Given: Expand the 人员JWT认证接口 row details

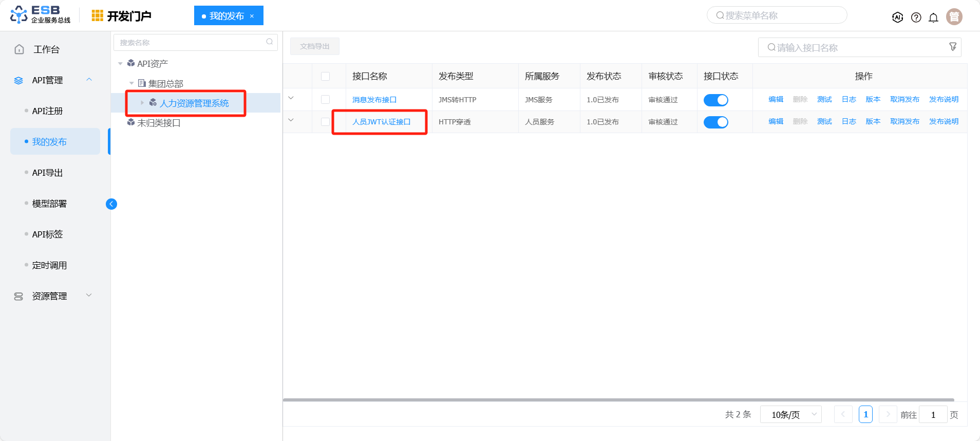Looking at the screenshot, I should point(291,120).
